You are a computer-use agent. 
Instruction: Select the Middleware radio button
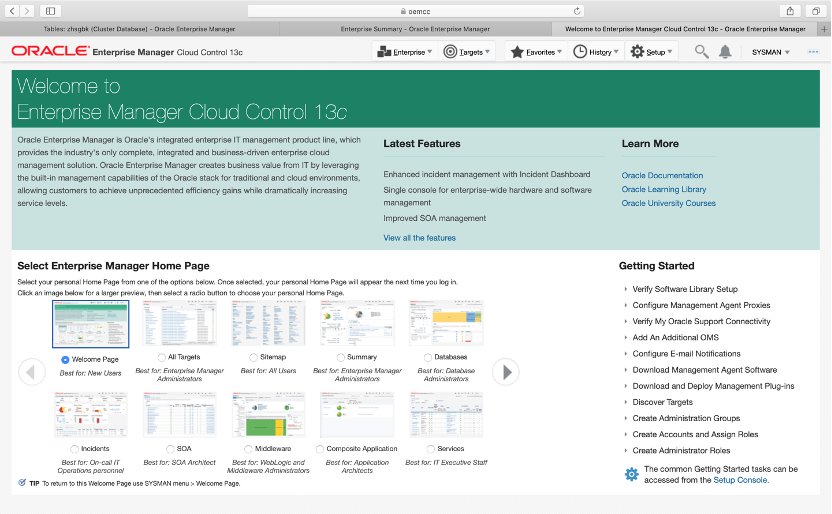point(248,449)
